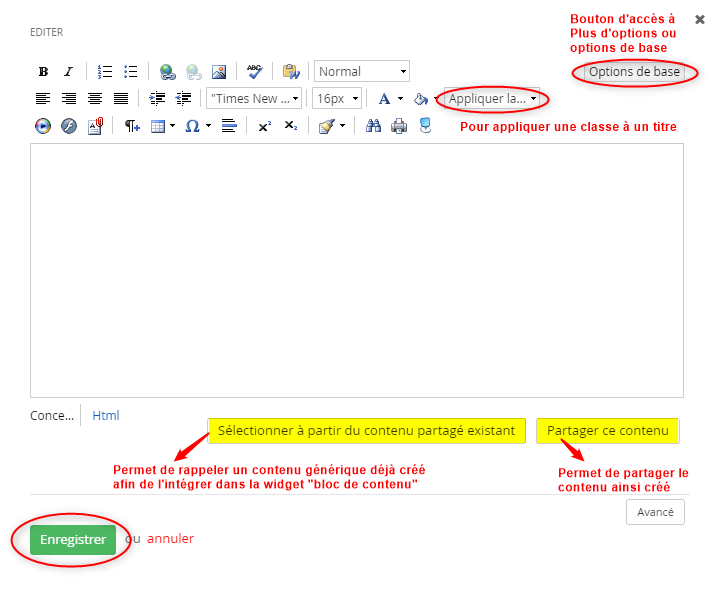Expand the Times New Roman font dropdown
Viewport: 720px width, 608px height.
254,99
